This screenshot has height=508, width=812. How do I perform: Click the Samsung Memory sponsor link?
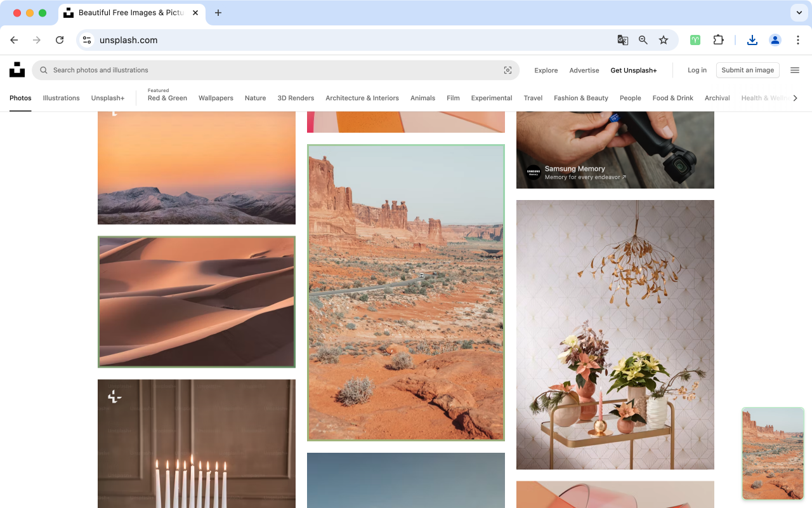pos(575,169)
